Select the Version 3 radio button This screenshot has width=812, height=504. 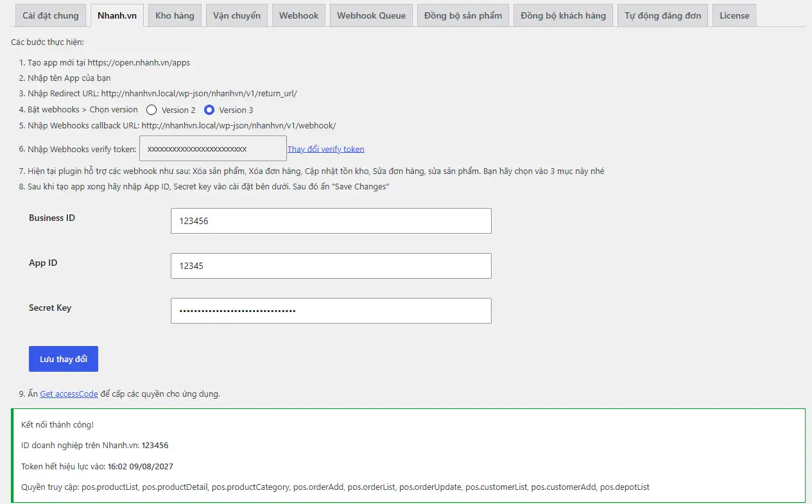point(209,110)
